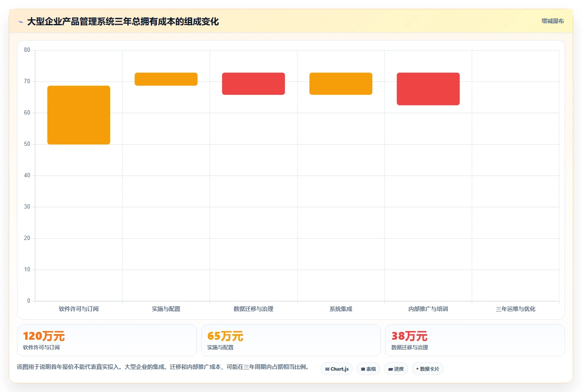Click the card caption 实施与配置 under 65万元
582x392 pixels.
pyautogui.click(x=220, y=348)
